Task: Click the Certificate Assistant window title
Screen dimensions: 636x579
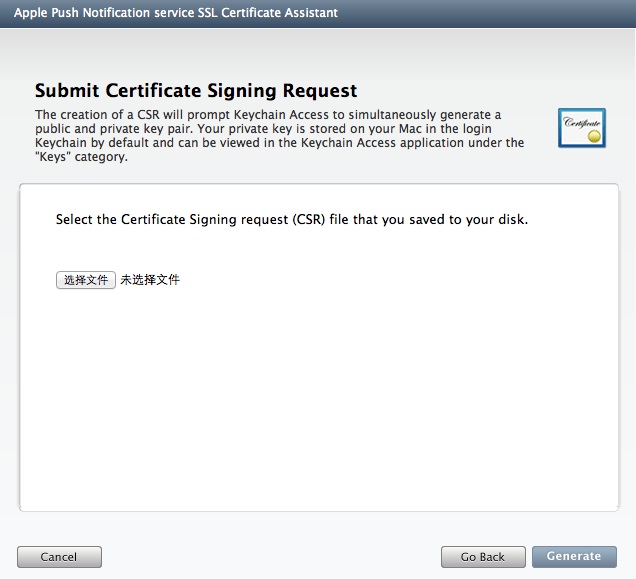Action: 176,13
